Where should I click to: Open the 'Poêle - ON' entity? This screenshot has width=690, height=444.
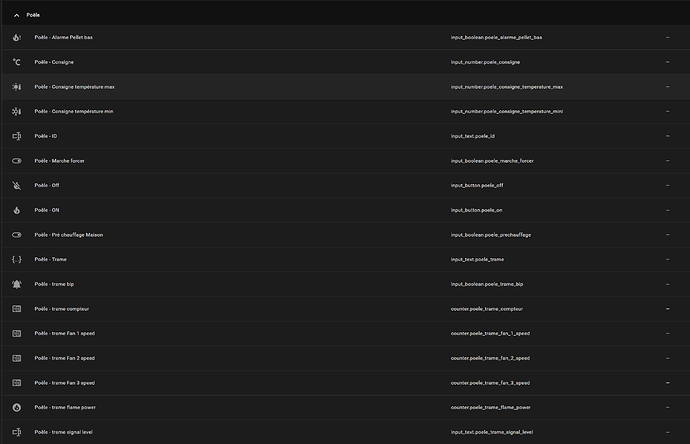pos(47,210)
